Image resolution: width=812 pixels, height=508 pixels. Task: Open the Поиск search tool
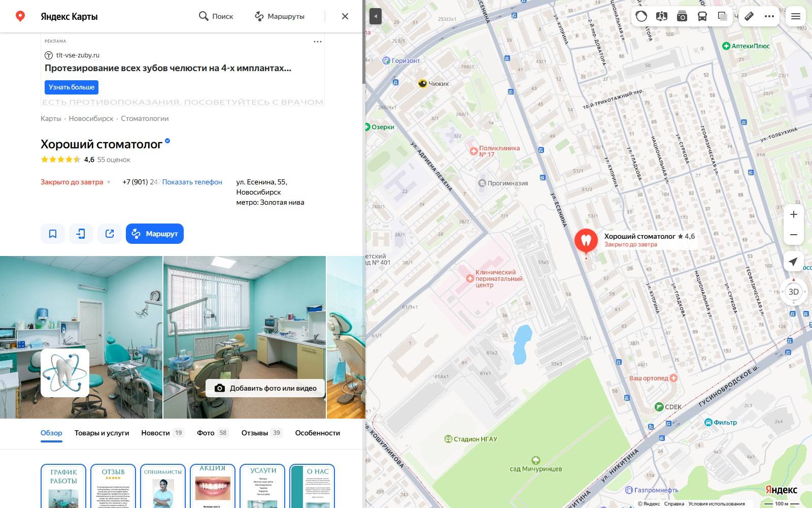tap(216, 16)
